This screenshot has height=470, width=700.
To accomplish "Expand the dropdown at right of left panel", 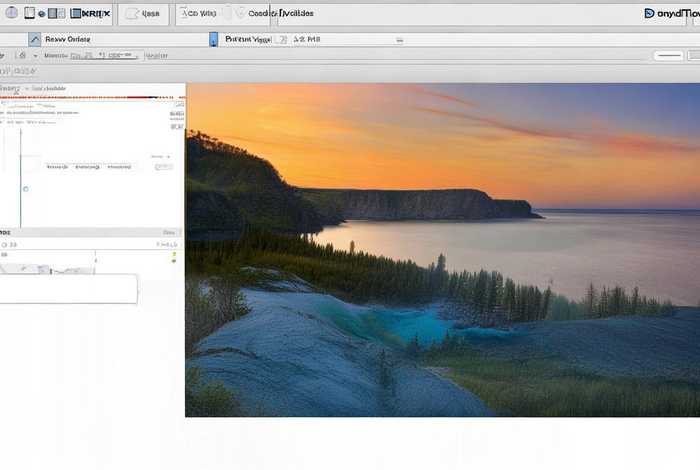I will 161,157.
